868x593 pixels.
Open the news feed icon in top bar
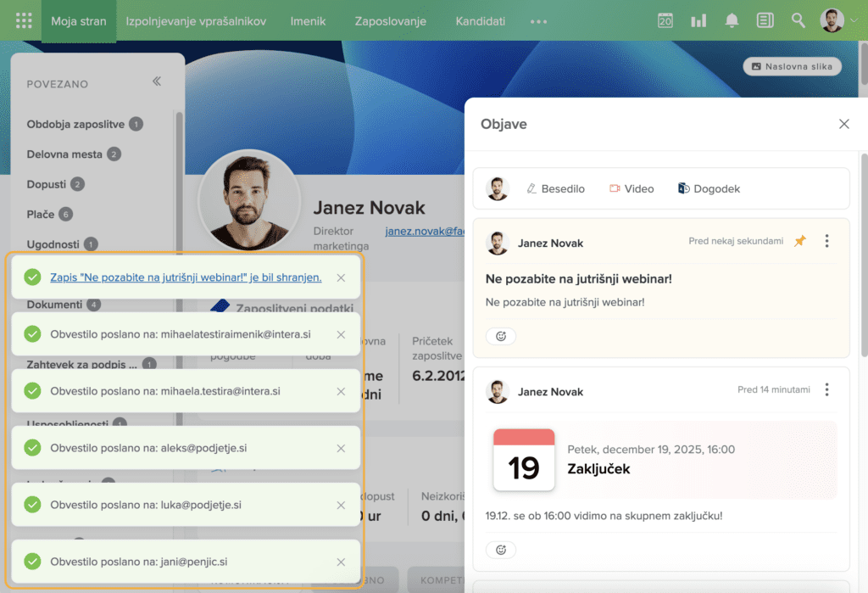click(765, 20)
